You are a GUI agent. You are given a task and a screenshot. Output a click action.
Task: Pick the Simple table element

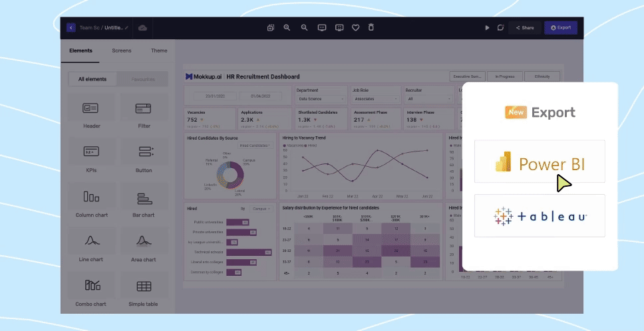pos(144,290)
